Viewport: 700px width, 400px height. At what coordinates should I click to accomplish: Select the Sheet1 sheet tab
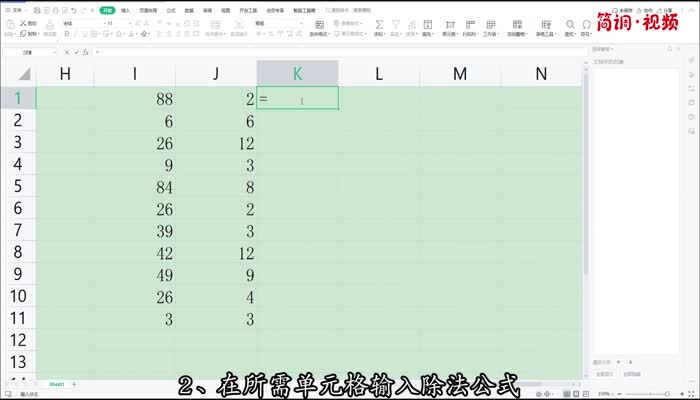[x=57, y=384]
